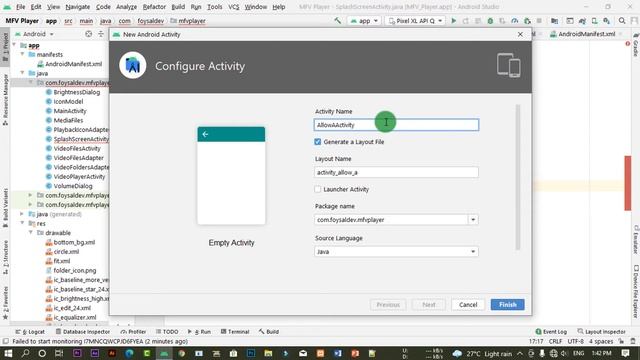Viewport: 640px width, 360px height.
Task: Click the Finish button
Action: pos(507,304)
